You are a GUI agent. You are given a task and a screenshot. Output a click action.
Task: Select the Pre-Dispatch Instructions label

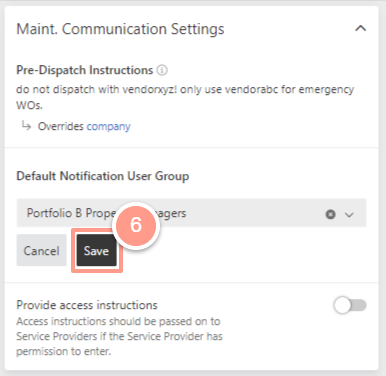85,70
